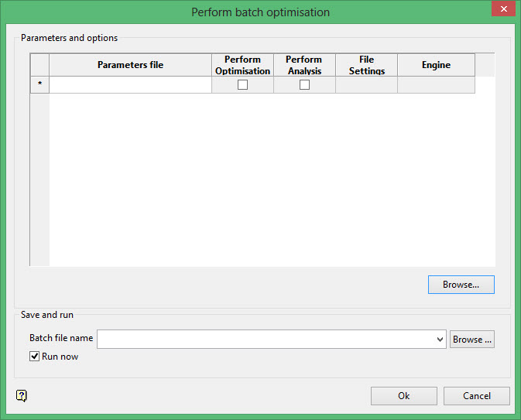Image resolution: width=521 pixels, height=420 pixels.
Task: Select the Perform Analysis column header
Action: click(304, 65)
